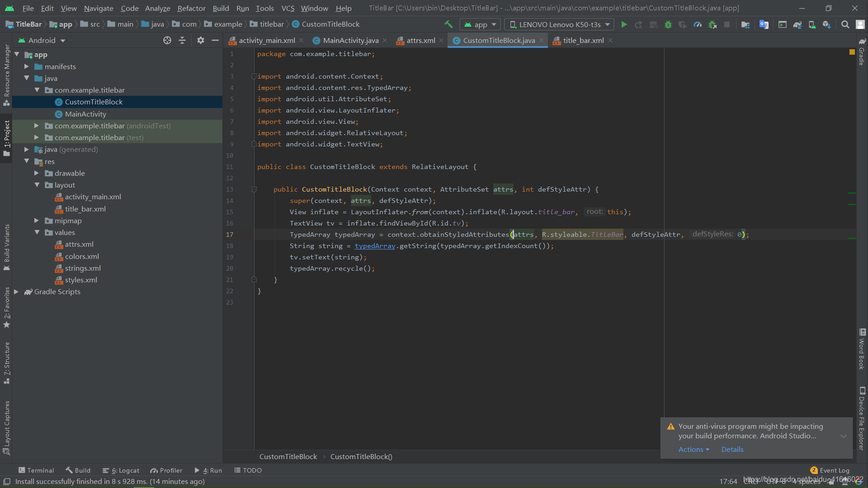
Task: Open the Refactor menu
Action: click(191, 8)
